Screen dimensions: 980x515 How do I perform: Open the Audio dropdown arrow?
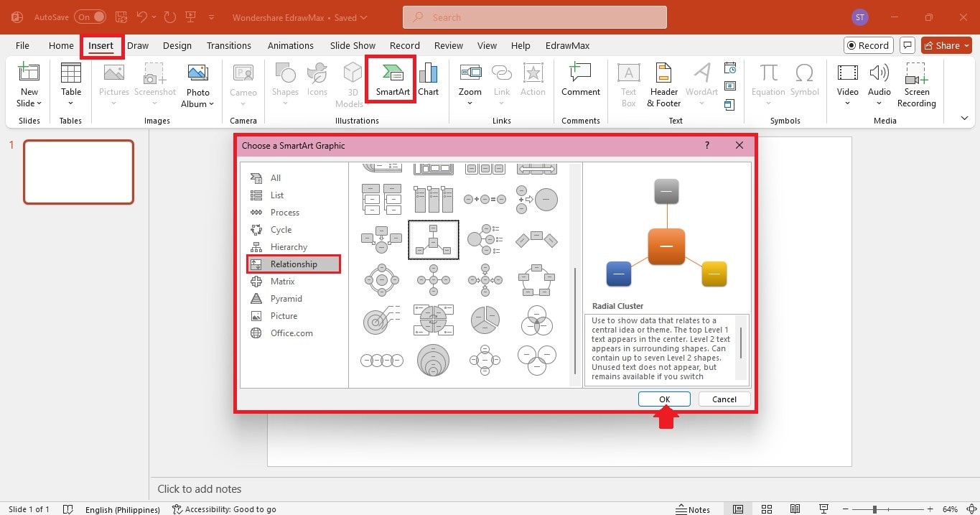(x=879, y=103)
